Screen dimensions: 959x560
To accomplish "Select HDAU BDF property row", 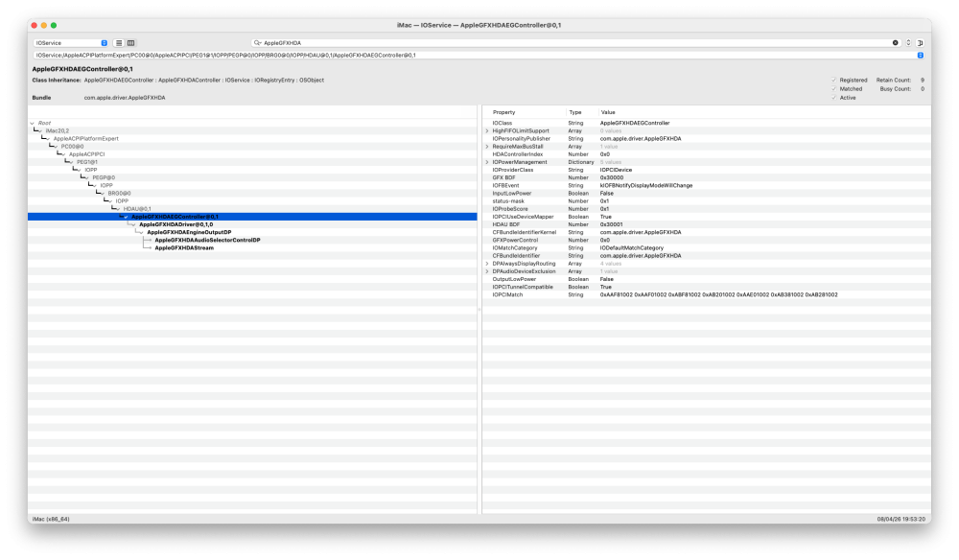I will 707,224.
